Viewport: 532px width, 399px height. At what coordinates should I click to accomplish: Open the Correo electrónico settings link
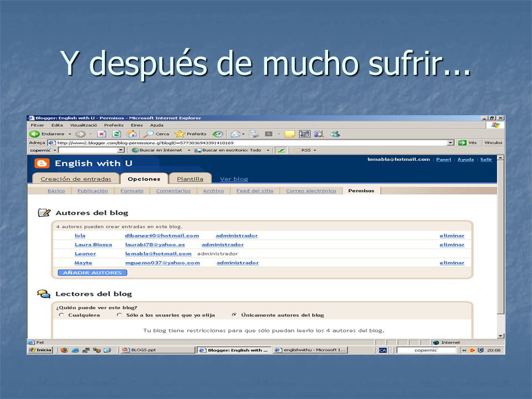(x=311, y=191)
